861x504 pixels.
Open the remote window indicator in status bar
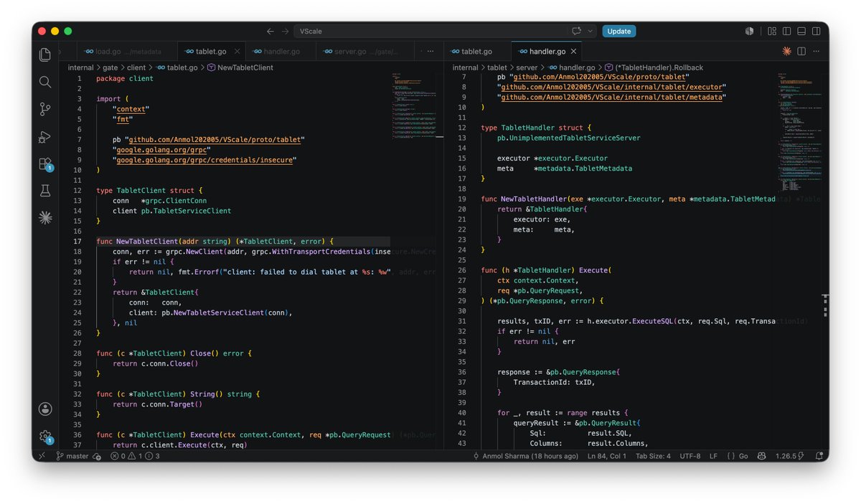click(x=41, y=456)
